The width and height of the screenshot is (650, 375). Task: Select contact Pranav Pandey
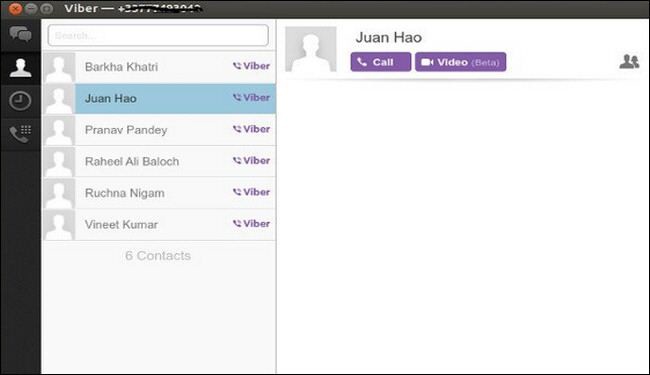pos(160,130)
